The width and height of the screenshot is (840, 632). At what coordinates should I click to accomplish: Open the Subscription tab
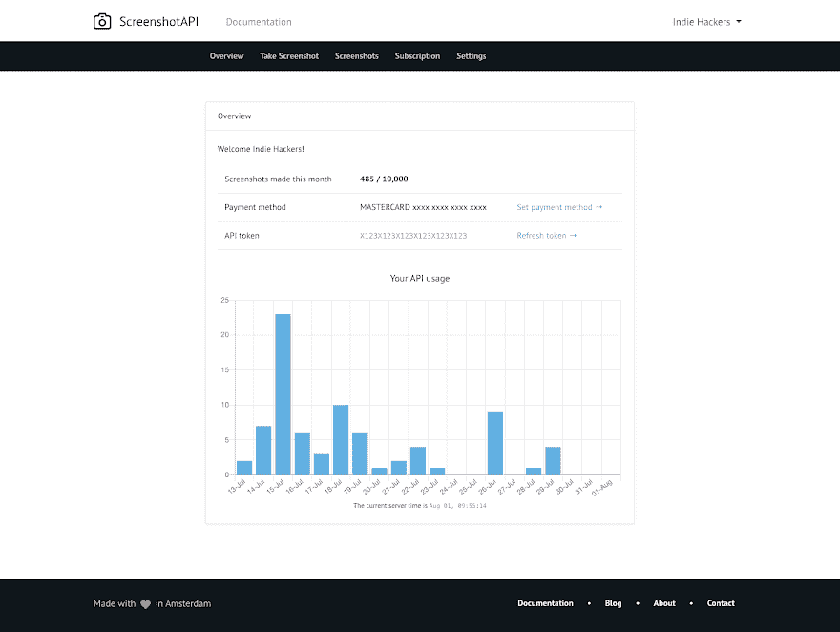pyautogui.click(x=417, y=56)
